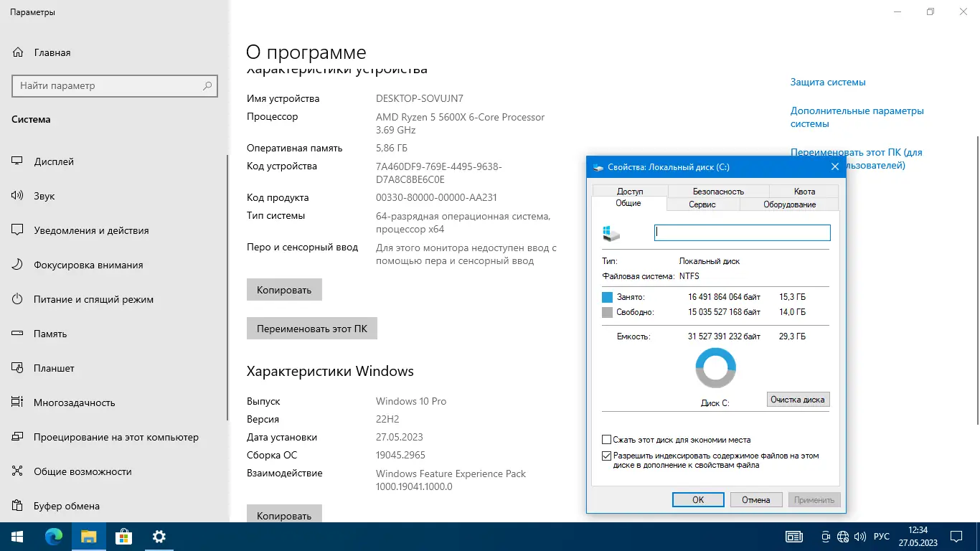
Task: Select the '5,86 ГБ' RAM value
Action: coord(392,148)
